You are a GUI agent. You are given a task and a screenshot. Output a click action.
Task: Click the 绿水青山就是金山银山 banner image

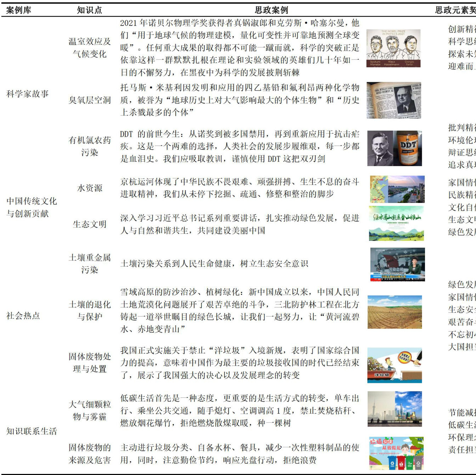click(x=396, y=224)
